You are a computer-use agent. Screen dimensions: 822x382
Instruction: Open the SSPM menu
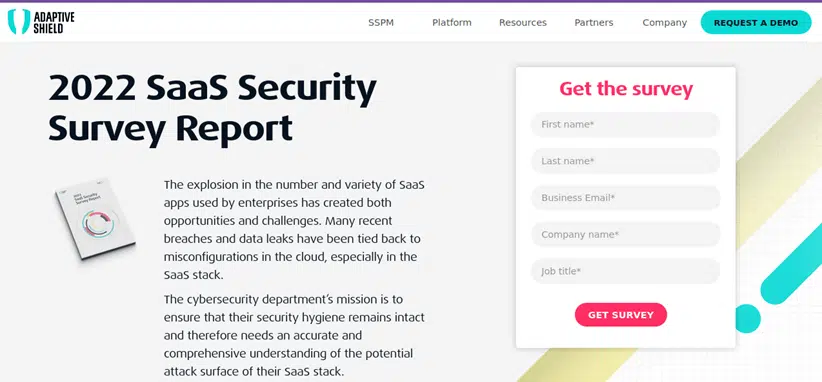pyautogui.click(x=381, y=23)
